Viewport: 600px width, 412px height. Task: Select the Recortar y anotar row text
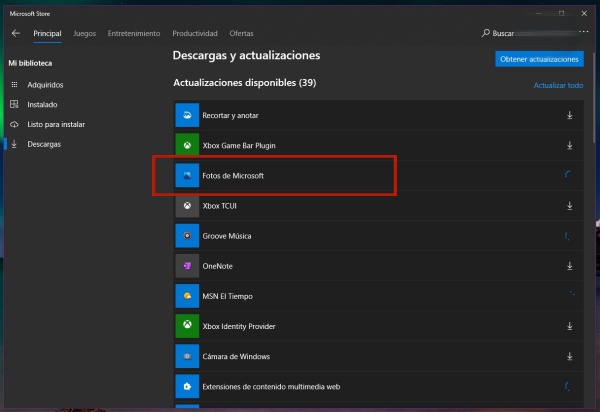tap(230, 116)
